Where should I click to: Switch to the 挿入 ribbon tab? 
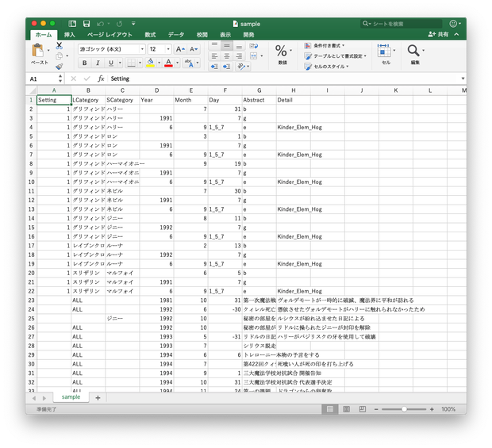click(x=69, y=35)
